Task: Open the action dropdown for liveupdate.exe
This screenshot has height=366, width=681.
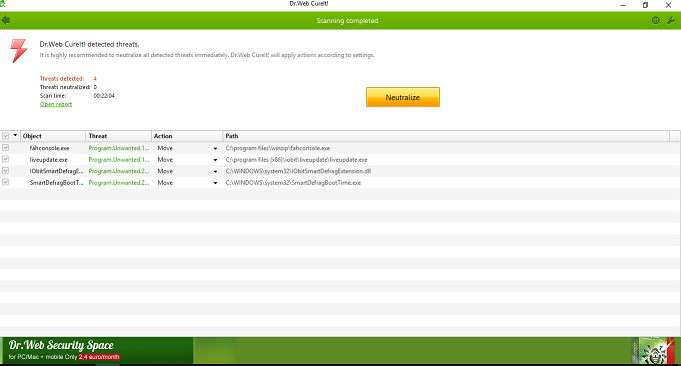Action: coord(215,160)
